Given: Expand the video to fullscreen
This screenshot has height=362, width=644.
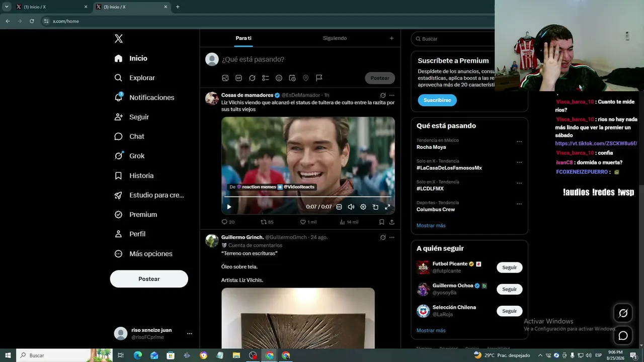Looking at the screenshot, I should [x=387, y=207].
